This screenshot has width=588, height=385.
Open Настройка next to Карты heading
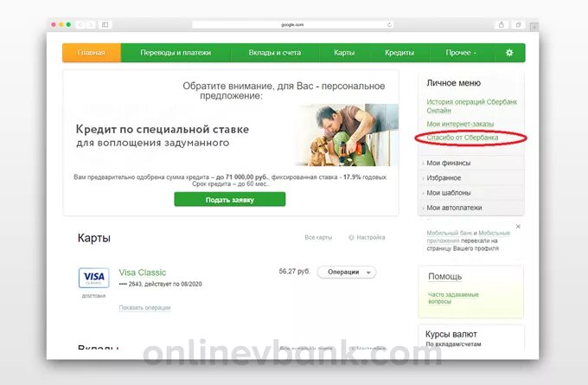tap(367, 238)
